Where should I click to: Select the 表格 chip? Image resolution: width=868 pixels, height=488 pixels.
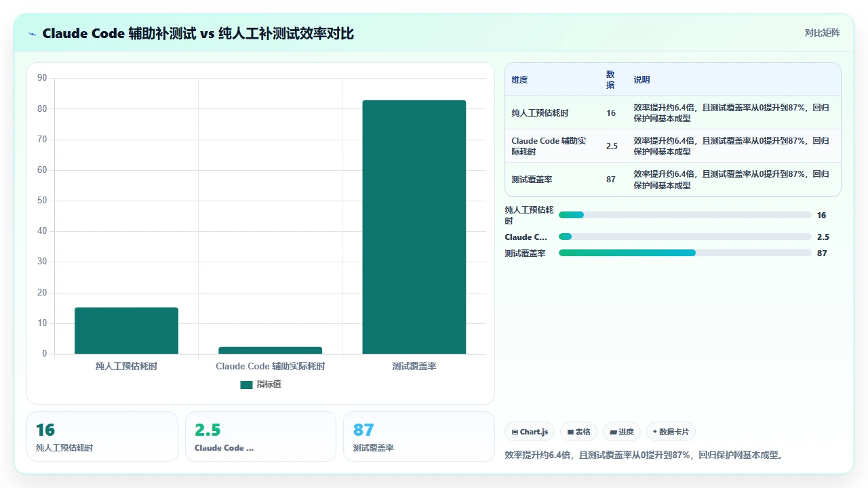click(578, 432)
